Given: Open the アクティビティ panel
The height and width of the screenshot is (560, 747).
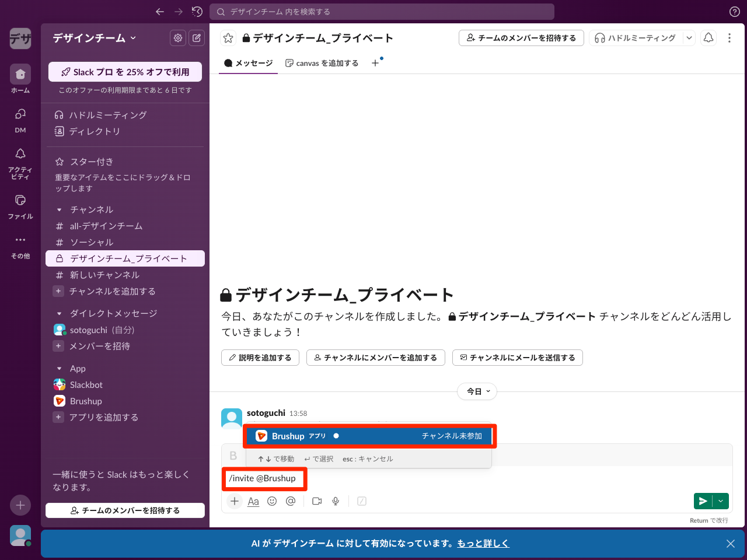Looking at the screenshot, I should click(20, 157).
